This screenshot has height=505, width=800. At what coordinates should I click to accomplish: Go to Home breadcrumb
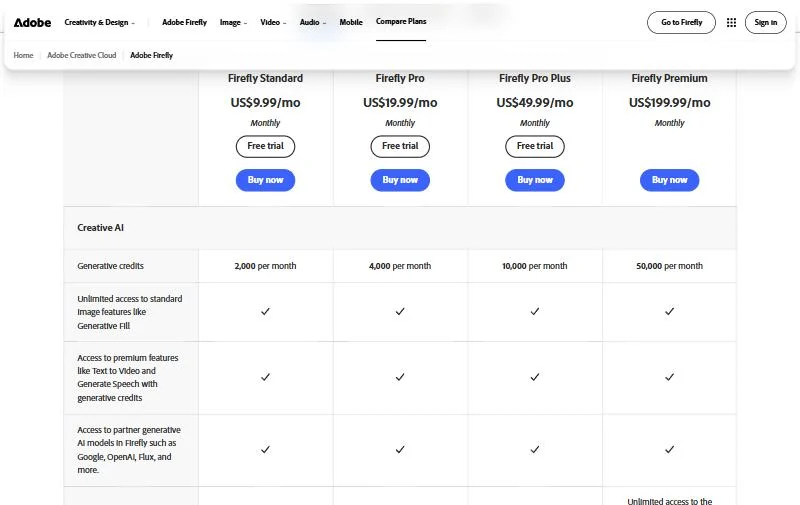click(23, 55)
